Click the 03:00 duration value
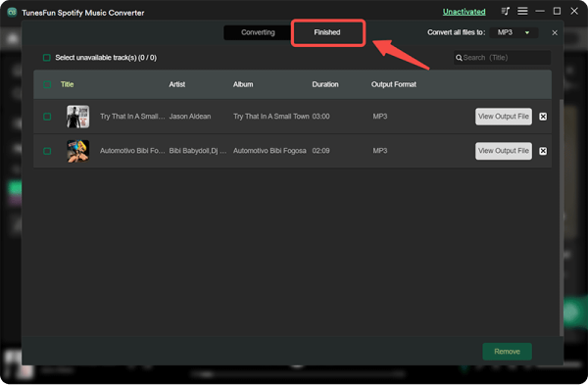The width and height of the screenshot is (588, 385). tap(321, 117)
